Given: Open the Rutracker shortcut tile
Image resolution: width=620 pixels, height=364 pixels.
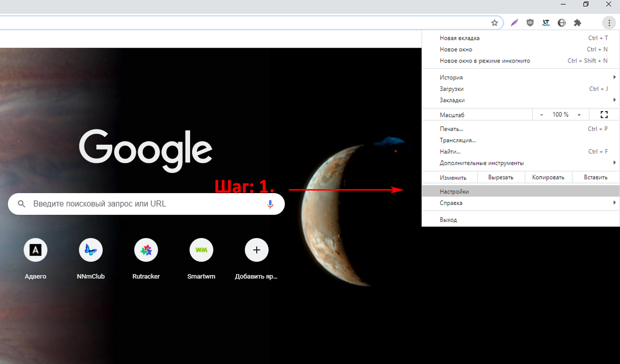Looking at the screenshot, I should point(146,258).
